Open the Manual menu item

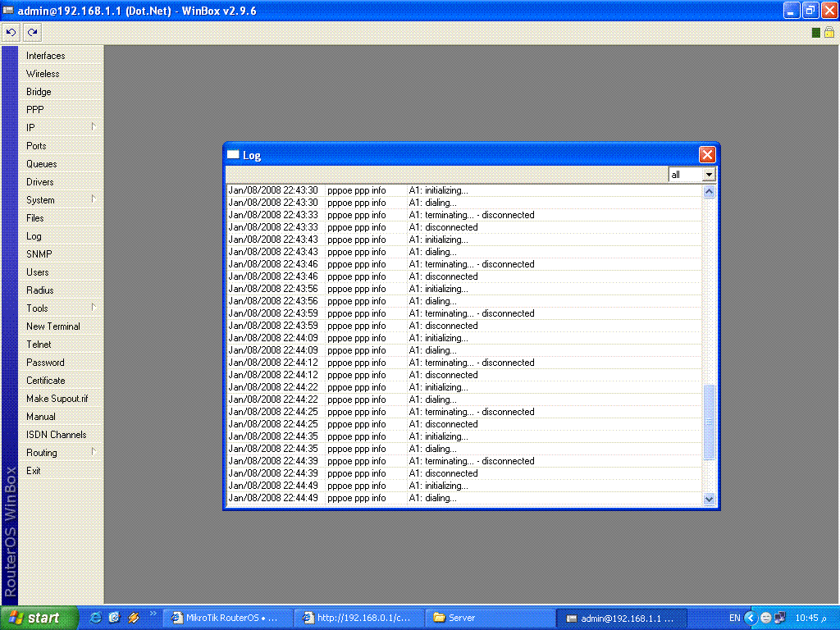point(61,417)
